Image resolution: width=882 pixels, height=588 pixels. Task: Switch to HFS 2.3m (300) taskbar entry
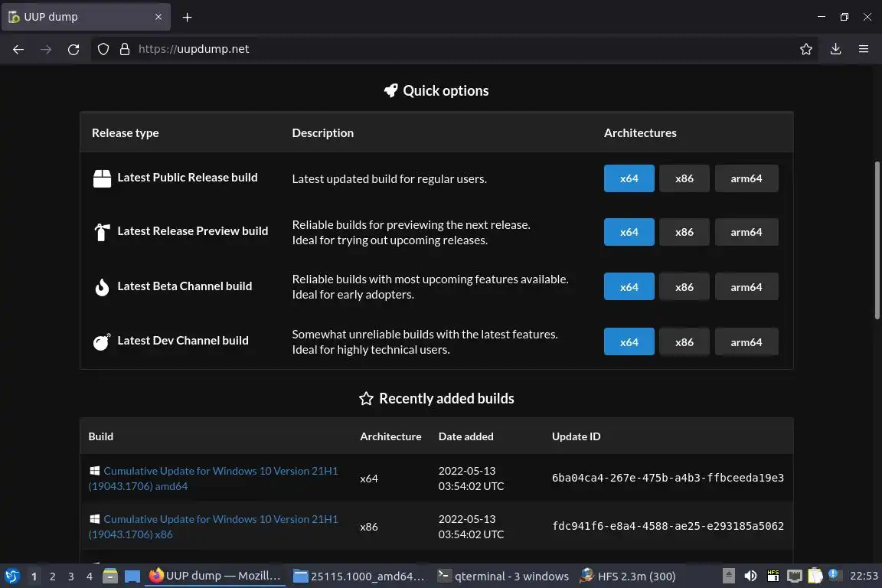(x=628, y=576)
